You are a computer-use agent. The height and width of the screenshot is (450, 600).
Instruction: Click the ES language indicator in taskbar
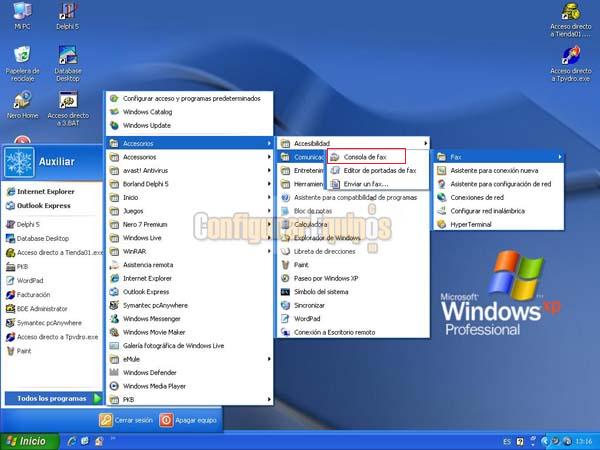tap(507, 442)
